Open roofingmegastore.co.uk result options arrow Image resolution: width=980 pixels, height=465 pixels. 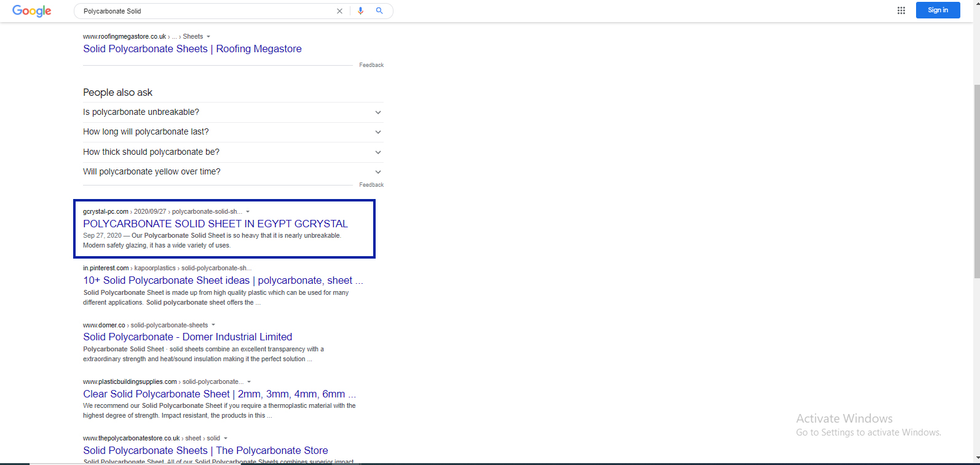point(208,37)
